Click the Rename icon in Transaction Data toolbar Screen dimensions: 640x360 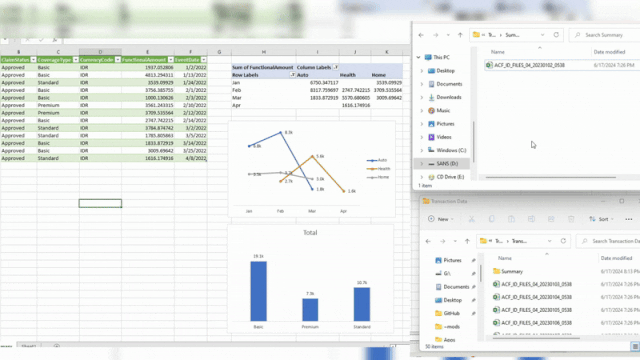point(531,219)
